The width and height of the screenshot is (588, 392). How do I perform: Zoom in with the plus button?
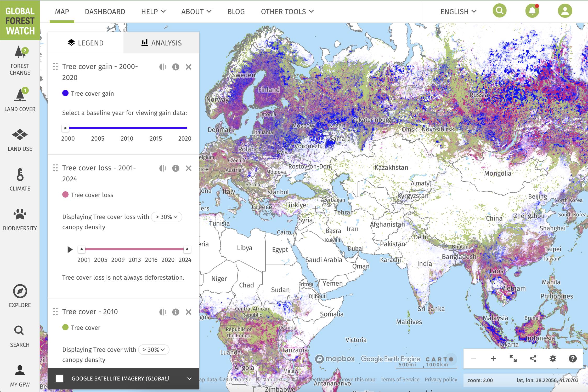click(493, 359)
